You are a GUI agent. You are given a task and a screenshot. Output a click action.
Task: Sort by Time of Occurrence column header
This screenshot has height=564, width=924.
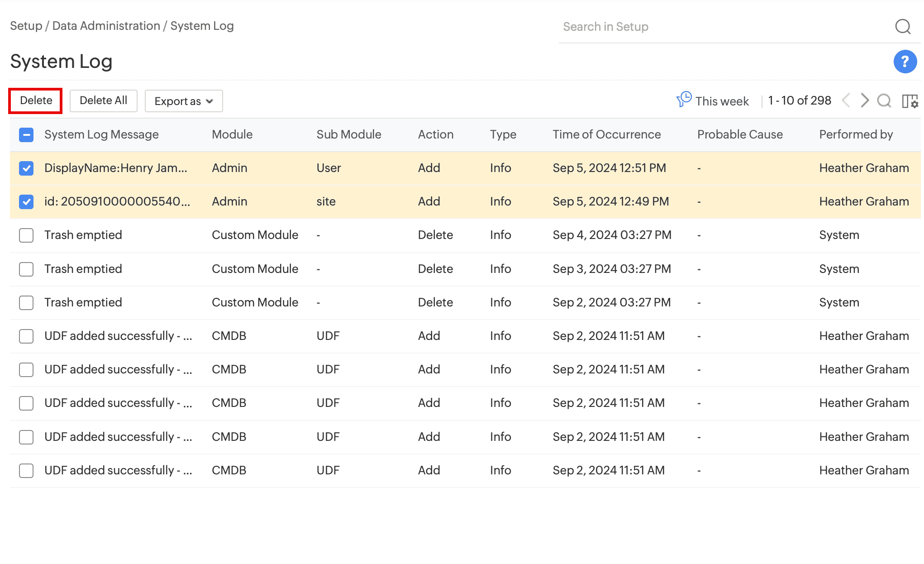tap(606, 134)
